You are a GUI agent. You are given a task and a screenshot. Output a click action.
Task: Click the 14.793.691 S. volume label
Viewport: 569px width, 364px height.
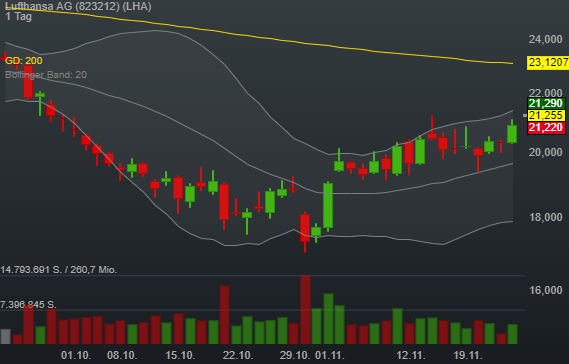tap(30, 270)
